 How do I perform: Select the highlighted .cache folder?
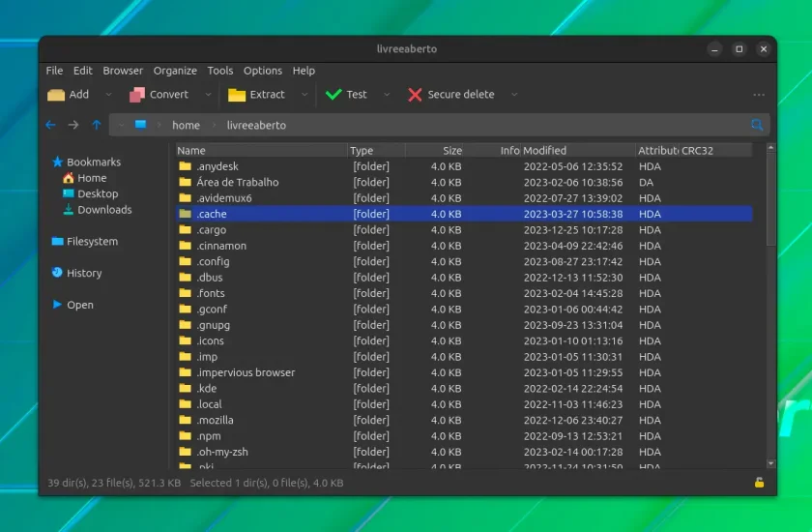(464, 214)
